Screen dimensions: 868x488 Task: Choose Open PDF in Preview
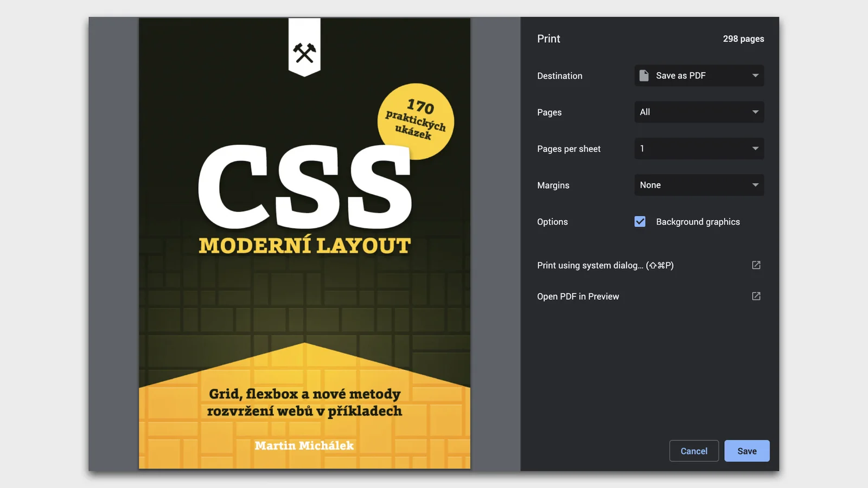578,297
